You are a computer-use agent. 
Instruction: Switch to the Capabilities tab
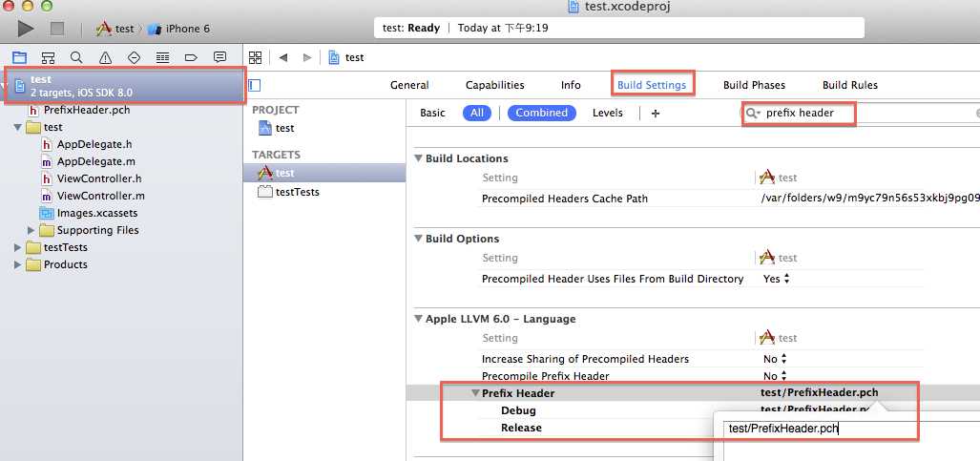pyautogui.click(x=495, y=85)
